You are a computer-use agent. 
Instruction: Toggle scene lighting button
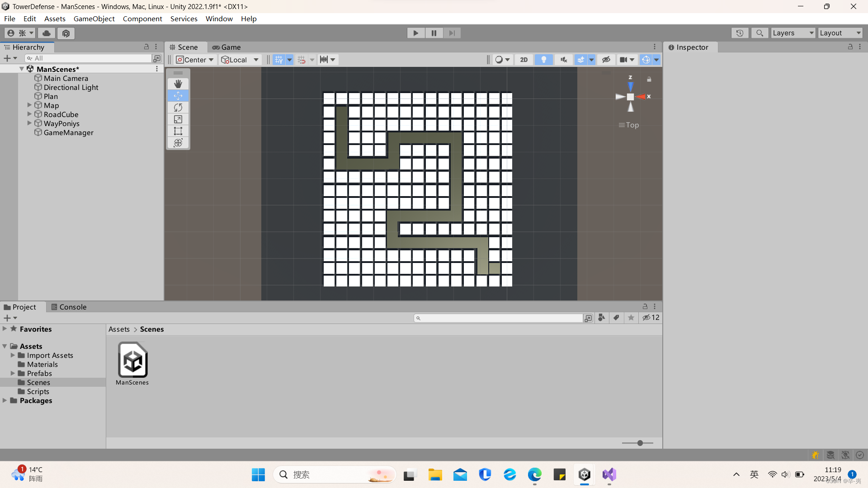543,60
